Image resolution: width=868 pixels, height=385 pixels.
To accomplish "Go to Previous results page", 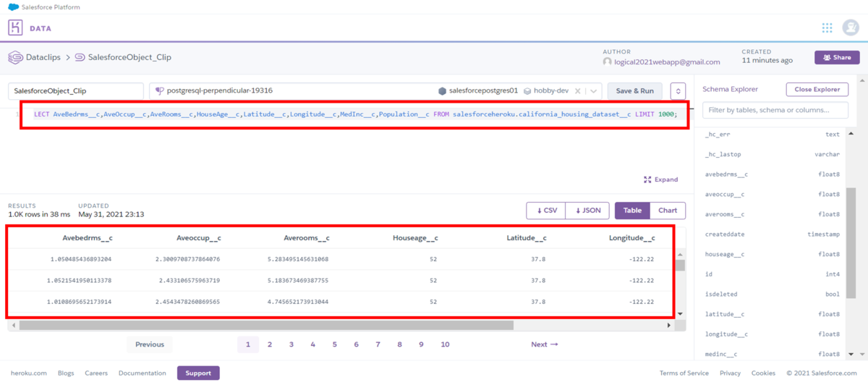I will 150,344.
